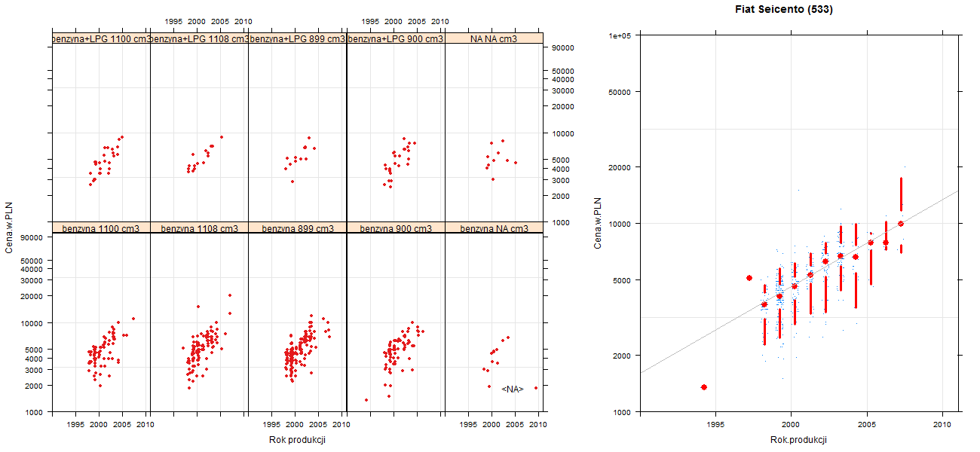Image resolution: width=980 pixels, height=452 pixels.
Task: Select the "benzyna 1108 cm3" panel header
Action: [199, 228]
